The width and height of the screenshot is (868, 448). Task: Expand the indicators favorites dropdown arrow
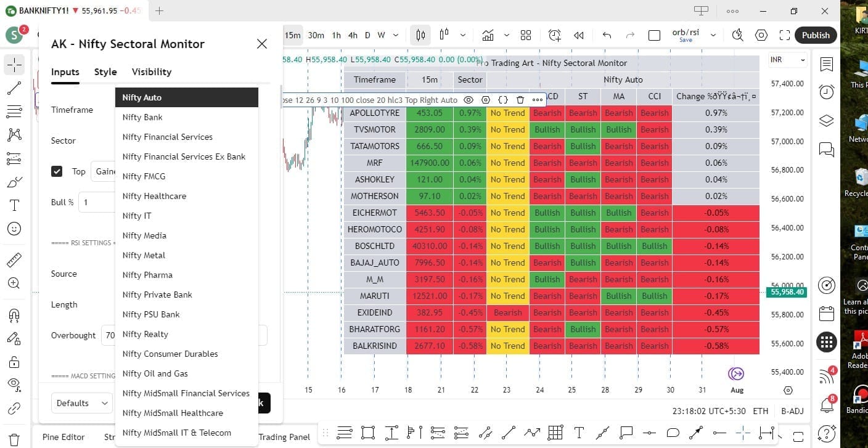click(x=507, y=35)
